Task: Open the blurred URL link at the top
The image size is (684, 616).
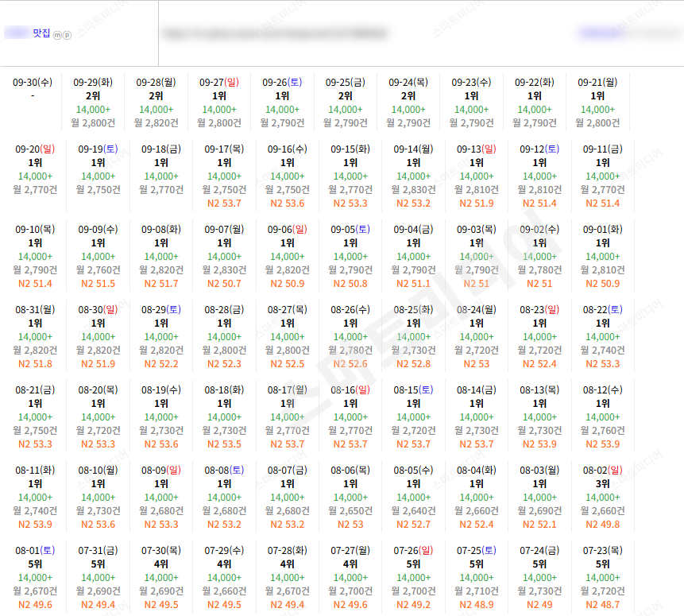Action: [x=275, y=33]
